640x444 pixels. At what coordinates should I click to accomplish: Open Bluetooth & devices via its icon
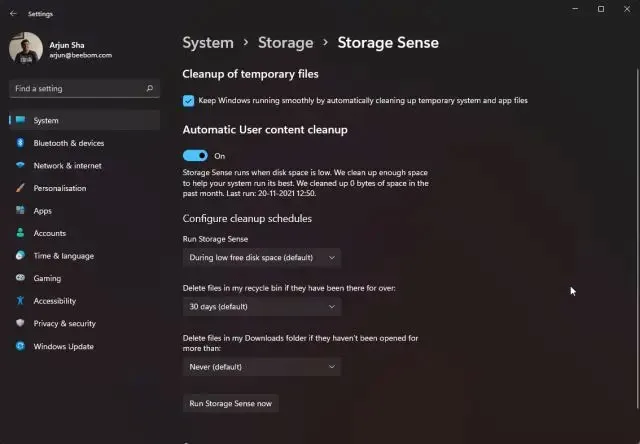coord(20,143)
